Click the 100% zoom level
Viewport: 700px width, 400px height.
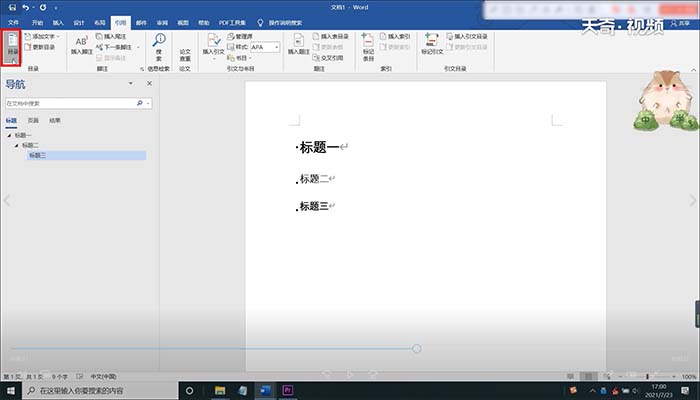(x=688, y=377)
